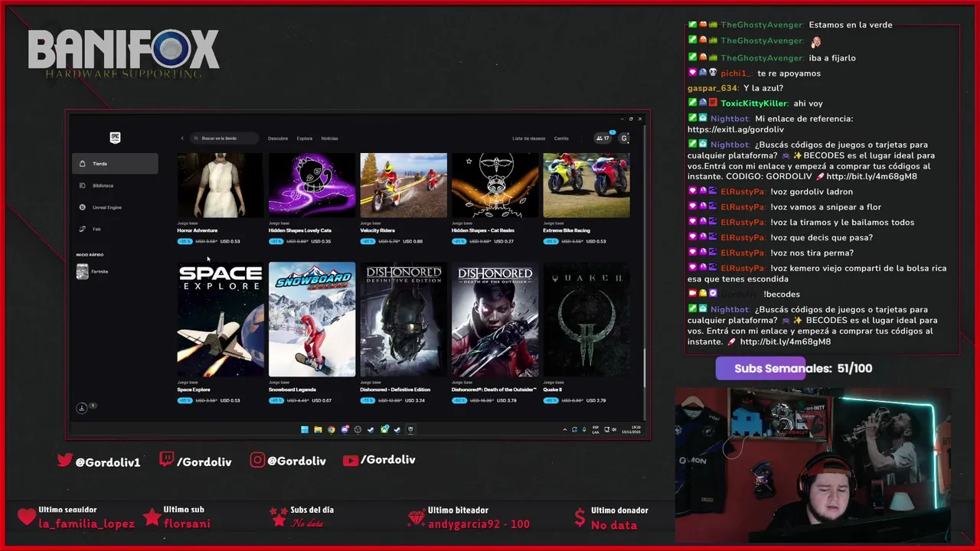Click the Velocity Riders title text
The image size is (980, 551).
377,230
